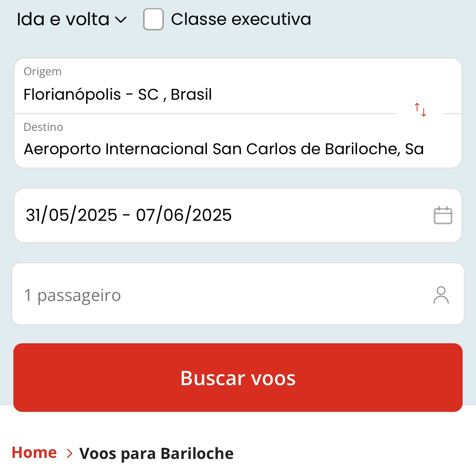
Task: Expand the chevron beside Ida e volta
Action: [x=121, y=19]
